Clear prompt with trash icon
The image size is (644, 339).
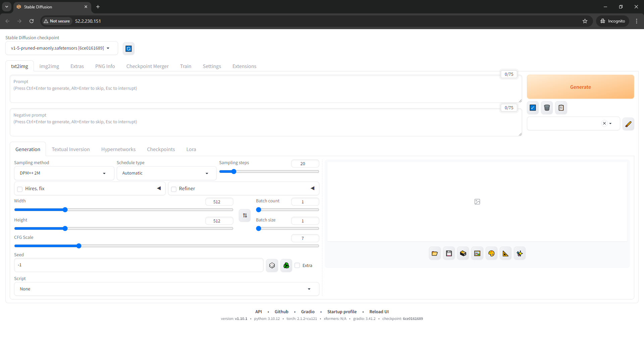(547, 108)
